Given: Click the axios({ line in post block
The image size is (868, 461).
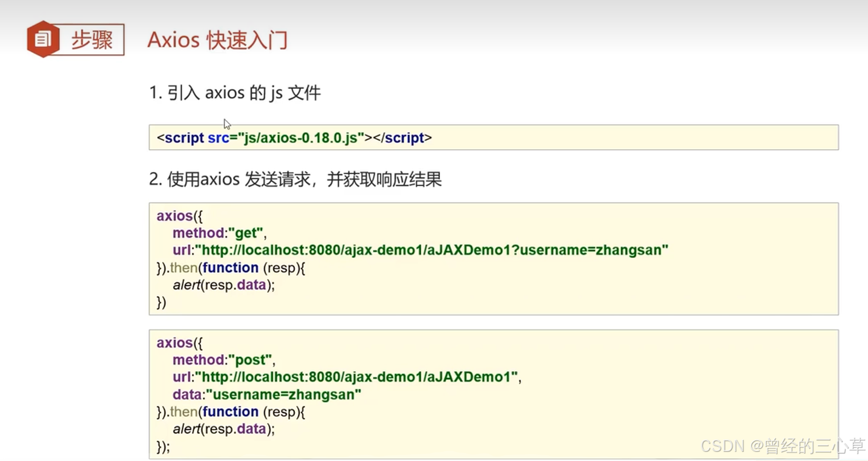Looking at the screenshot, I should click(179, 343).
